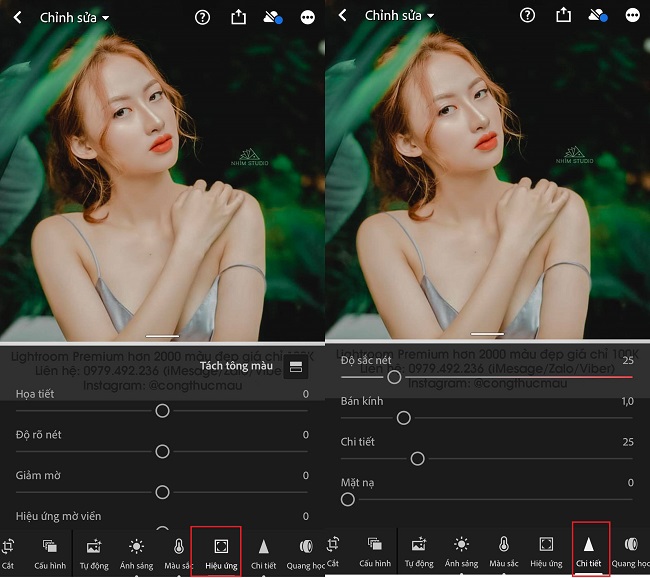The width and height of the screenshot is (650, 578).
Task: Select Tự động auto on left screen
Action: pos(94,554)
